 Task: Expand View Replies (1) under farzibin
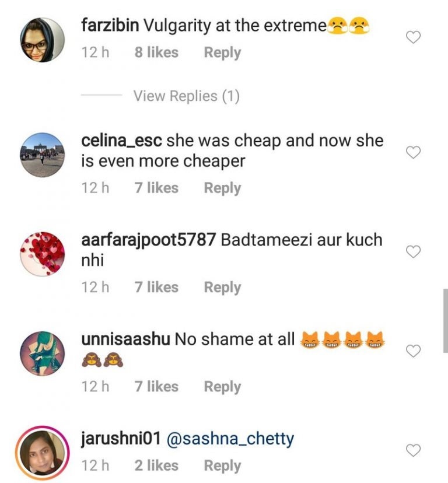pyautogui.click(x=187, y=96)
